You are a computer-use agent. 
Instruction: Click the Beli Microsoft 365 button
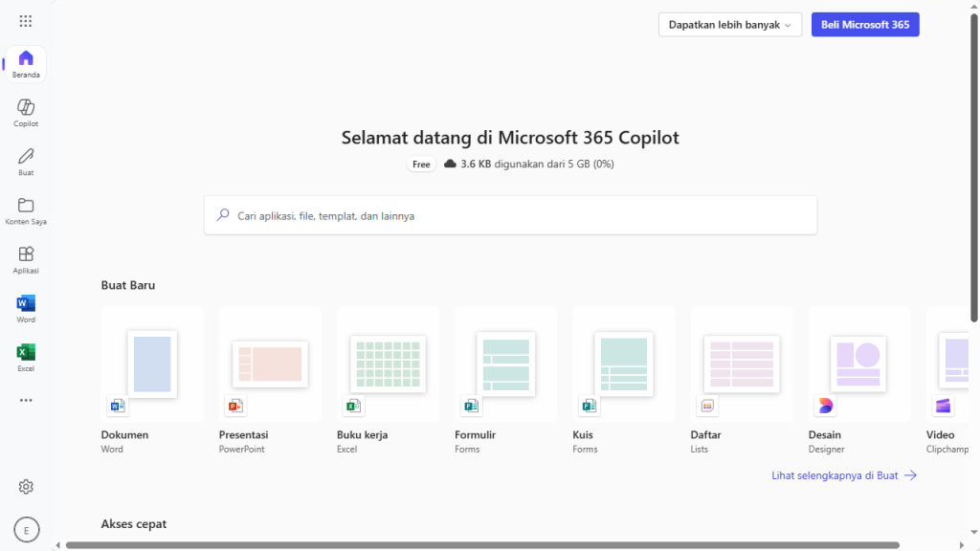click(864, 25)
